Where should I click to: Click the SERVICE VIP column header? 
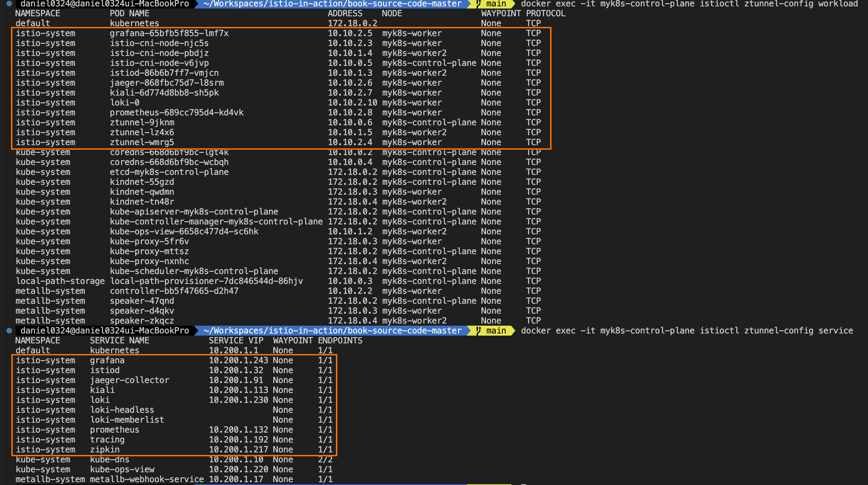point(236,341)
